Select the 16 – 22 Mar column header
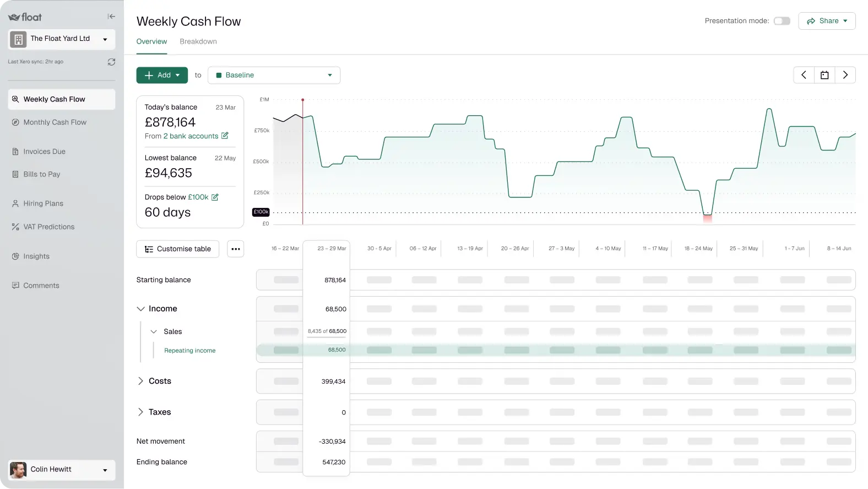Viewport: 868px width, 489px height. [x=285, y=249]
